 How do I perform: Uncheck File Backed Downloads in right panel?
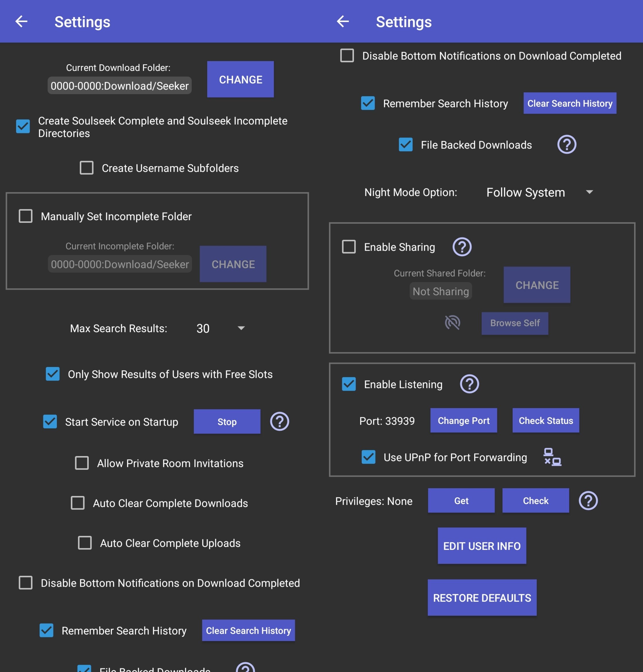pyautogui.click(x=406, y=145)
